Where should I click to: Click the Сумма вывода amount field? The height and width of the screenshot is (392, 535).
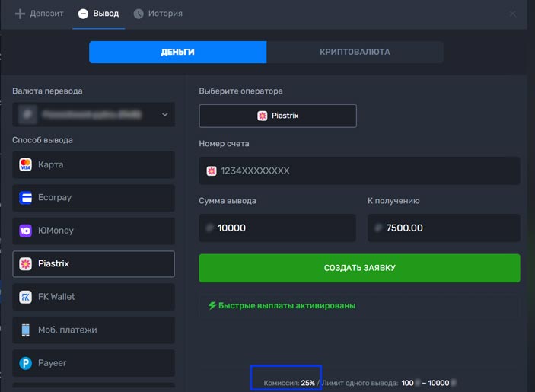pyautogui.click(x=277, y=228)
